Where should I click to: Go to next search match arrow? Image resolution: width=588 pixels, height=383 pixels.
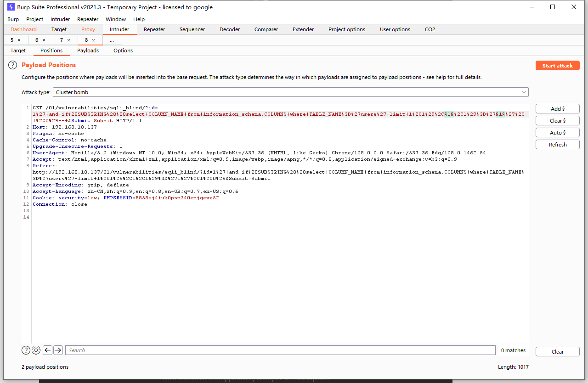click(58, 350)
